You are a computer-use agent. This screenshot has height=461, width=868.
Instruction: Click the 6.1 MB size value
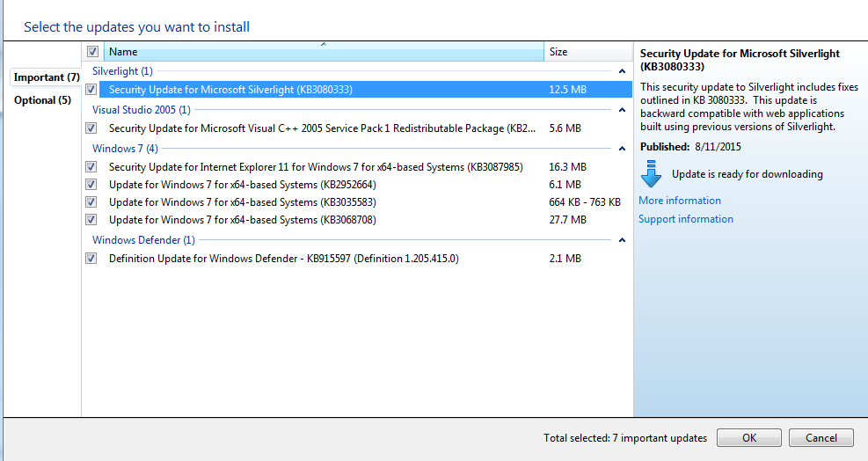tap(565, 185)
